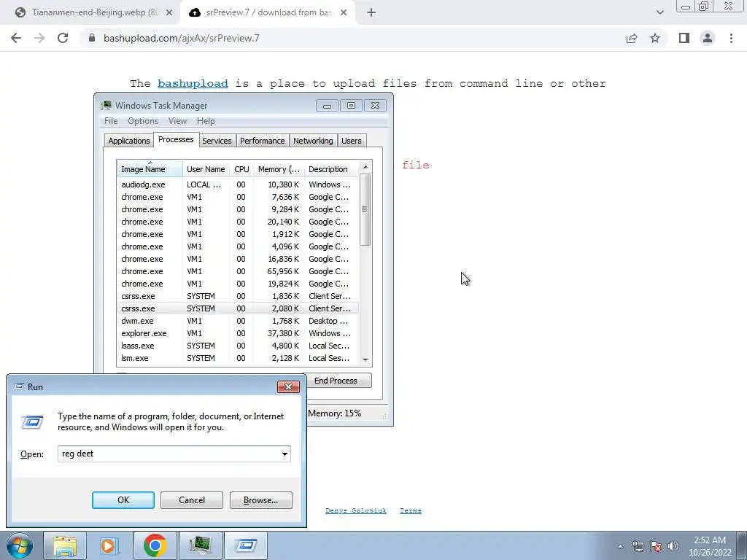The image size is (747, 560).
Task: Minimize the Task Manager window
Action: pos(327,106)
